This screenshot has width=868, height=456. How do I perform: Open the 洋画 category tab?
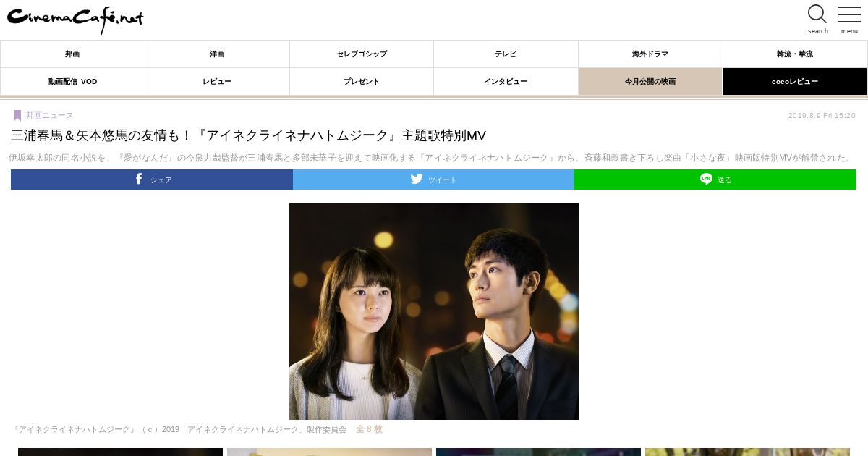click(x=217, y=54)
